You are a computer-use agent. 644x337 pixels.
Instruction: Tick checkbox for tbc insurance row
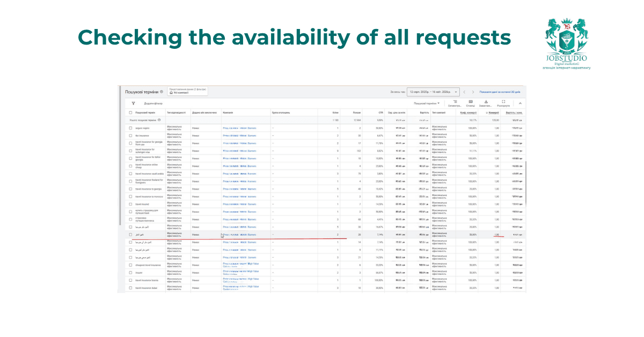130,136
